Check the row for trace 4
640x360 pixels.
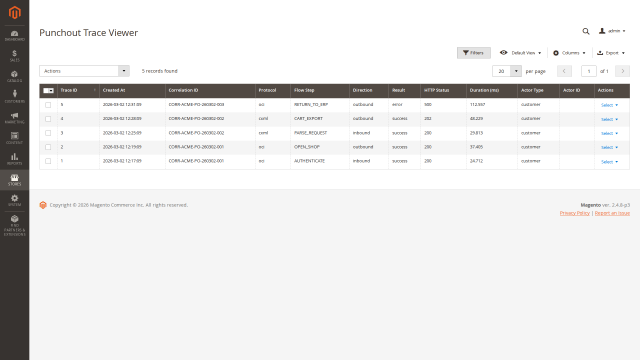coord(48,119)
